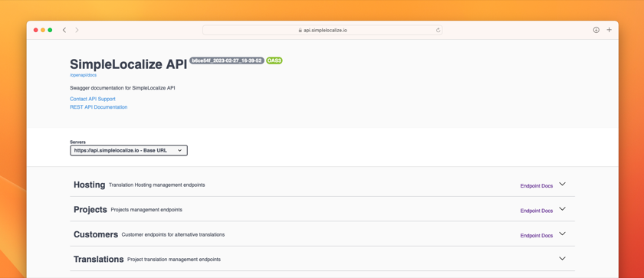Open Contact API Support link
Viewport: 644px width, 278px height.
click(93, 99)
